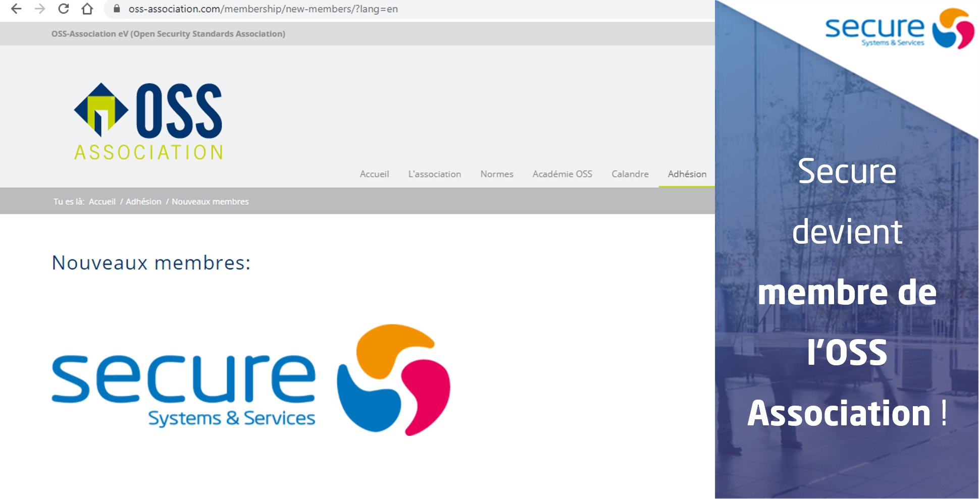The width and height of the screenshot is (980, 499).
Task: Reload the page with refresh icon
Action: coord(64,9)
